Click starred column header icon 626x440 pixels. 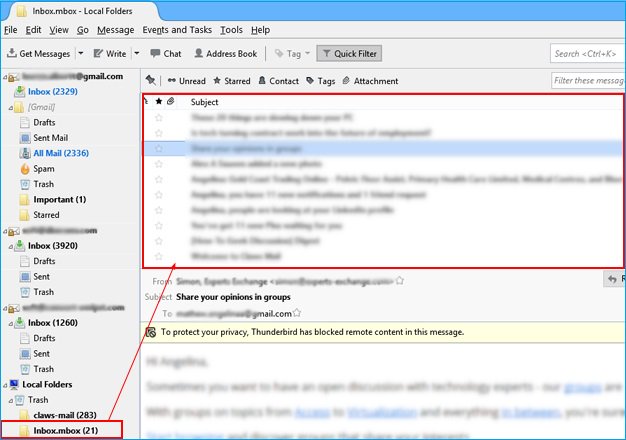[158, 101]
